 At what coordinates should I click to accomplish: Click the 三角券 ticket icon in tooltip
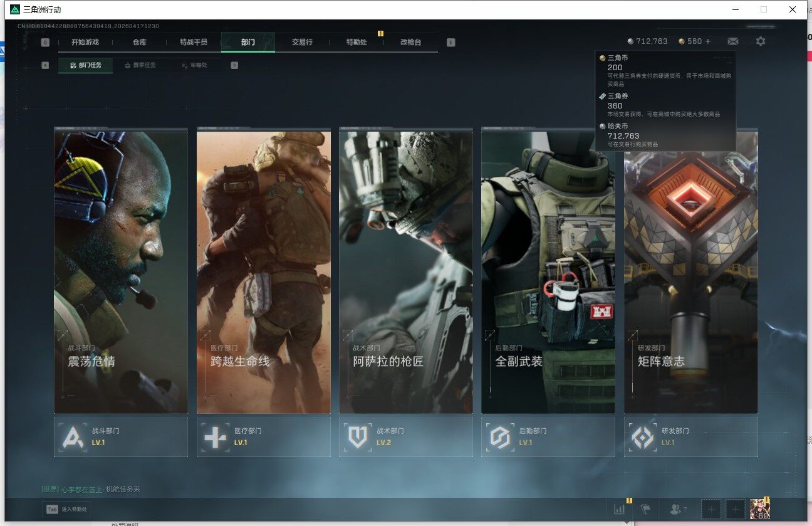pos(603,96)
